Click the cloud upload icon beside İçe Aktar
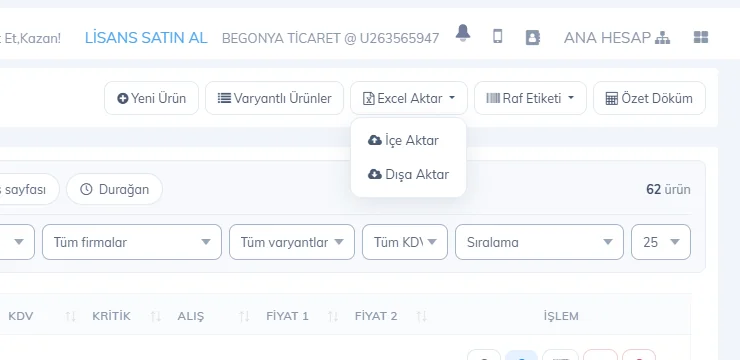This screenshot has height=360, width=740. pos(375,140)
